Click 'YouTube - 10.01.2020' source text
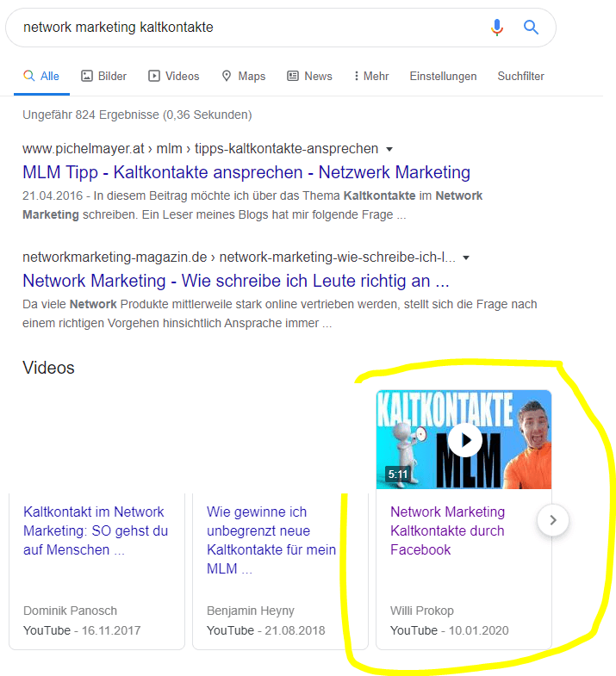This screenshot has width=616, height=676. 450,630
